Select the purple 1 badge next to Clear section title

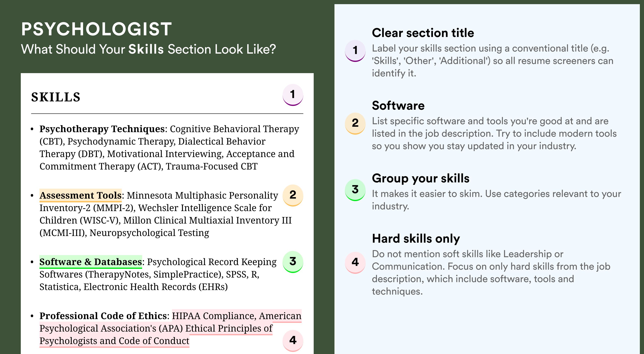355,51
